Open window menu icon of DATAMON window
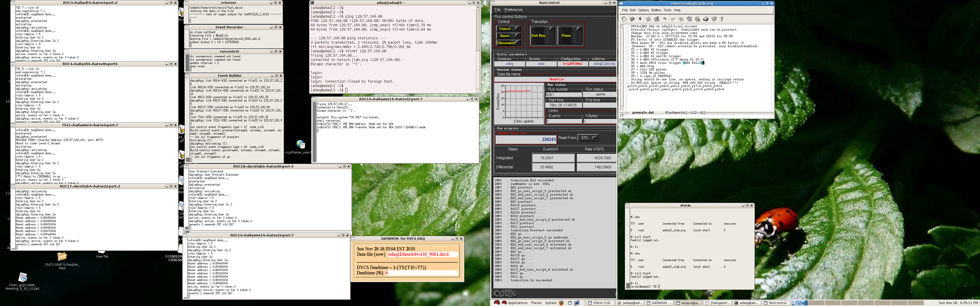 pyautogui.click(x=353, y=239)
